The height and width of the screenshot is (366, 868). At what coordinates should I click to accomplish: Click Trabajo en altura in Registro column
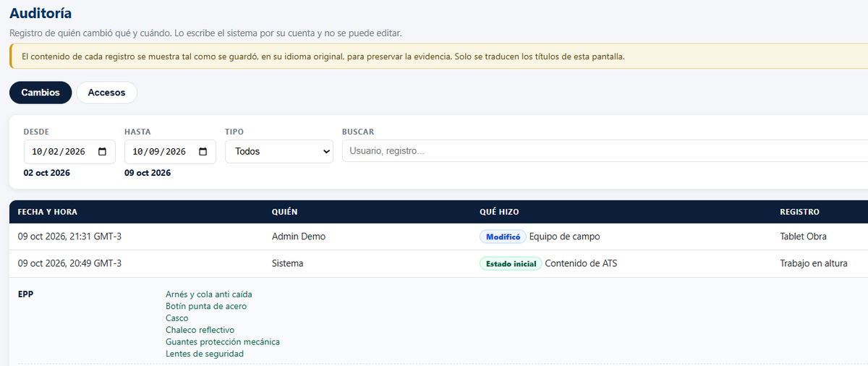tap(813, 263)
